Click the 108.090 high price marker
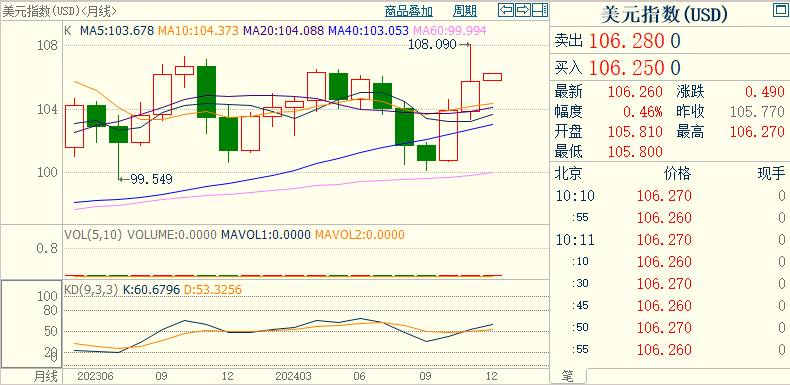 432,45
